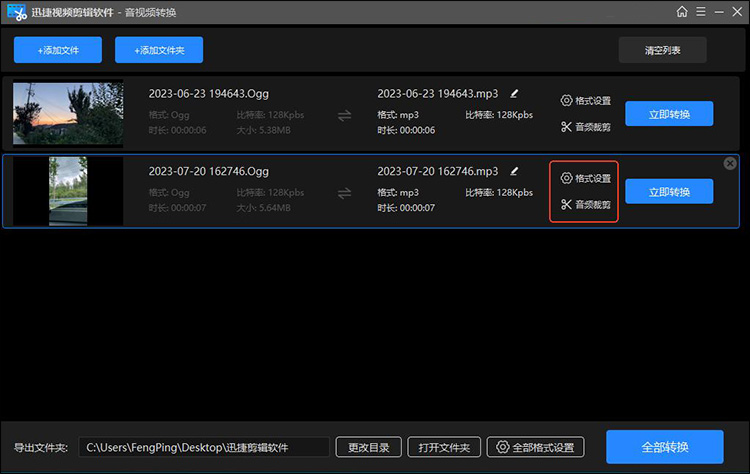The height and width of the screenshot is (474, 750).
Task: Click the +添加文件 button
Action: pyautogui.click(x=58, y=50)
